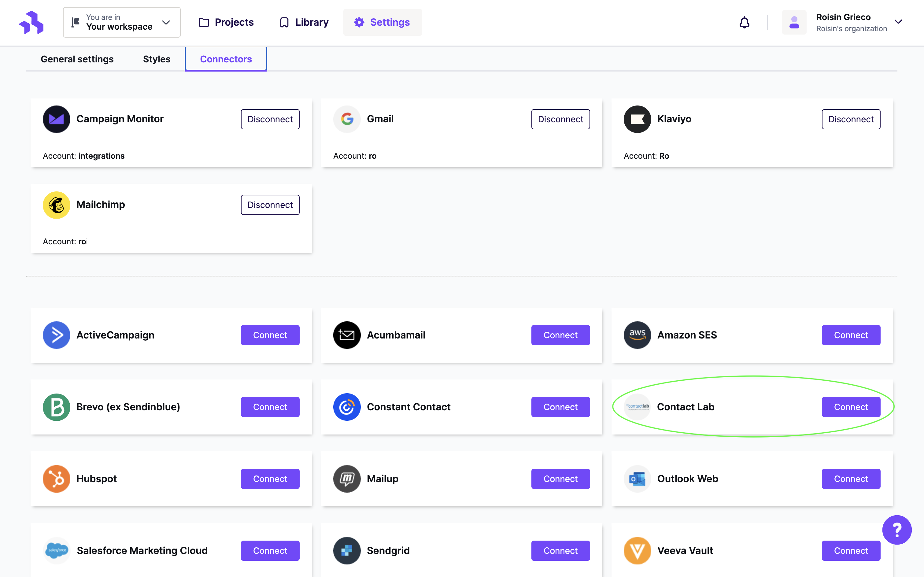Image resolution: width=924 pixels, height=577 pixels.
Task: Click the Library bookmark icon
Action: click(x=284, y=22)
